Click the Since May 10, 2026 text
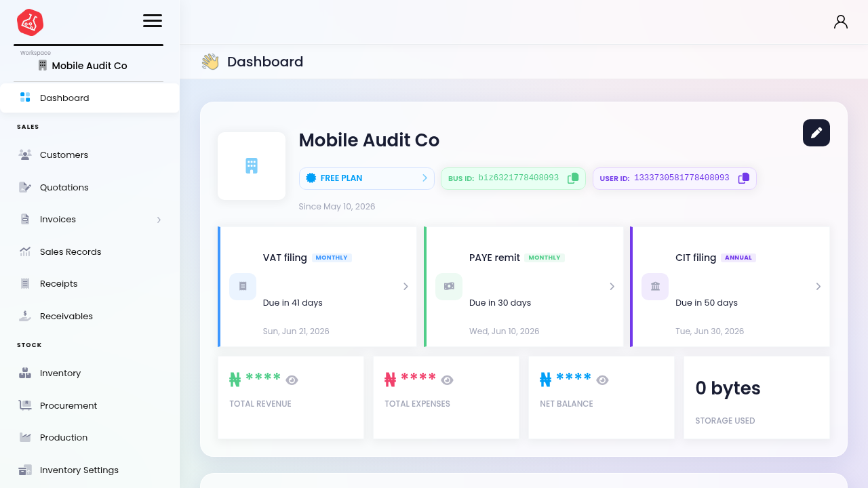Image resolution: width=868 pixels, height=488 pixels. click(337, 207)
